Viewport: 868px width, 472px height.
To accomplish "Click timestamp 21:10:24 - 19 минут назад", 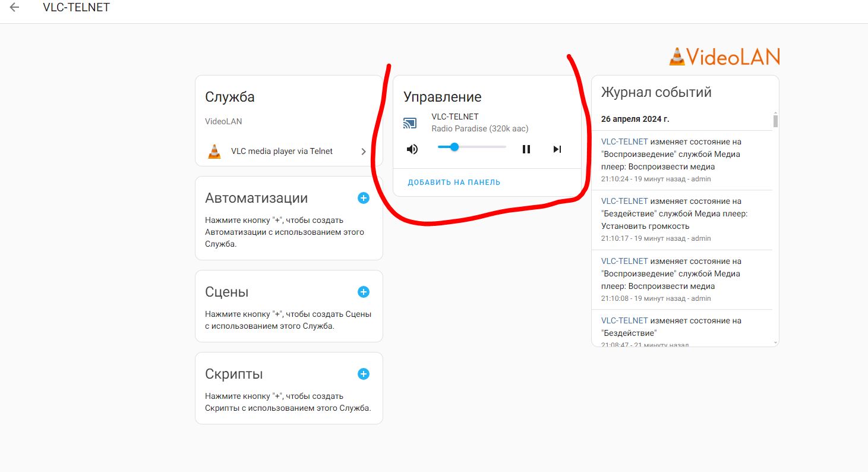I will pyautogui.click(x=643, y=179).
